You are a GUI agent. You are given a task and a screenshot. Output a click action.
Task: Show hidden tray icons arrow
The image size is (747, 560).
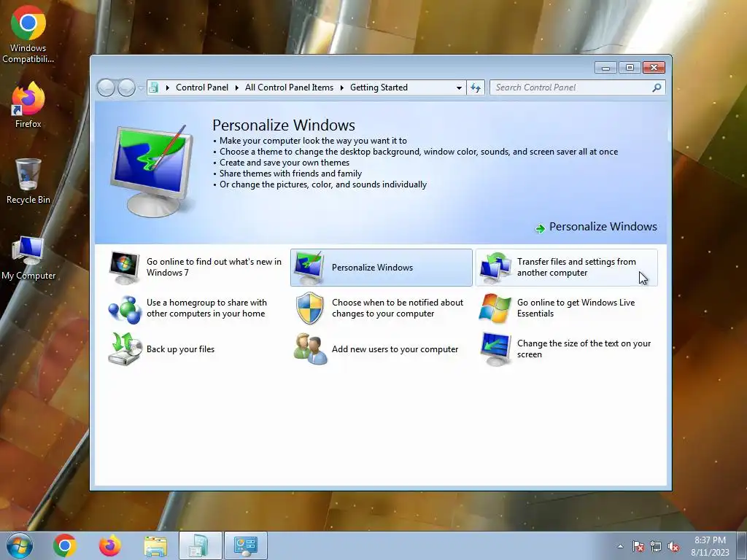[620, 546]
